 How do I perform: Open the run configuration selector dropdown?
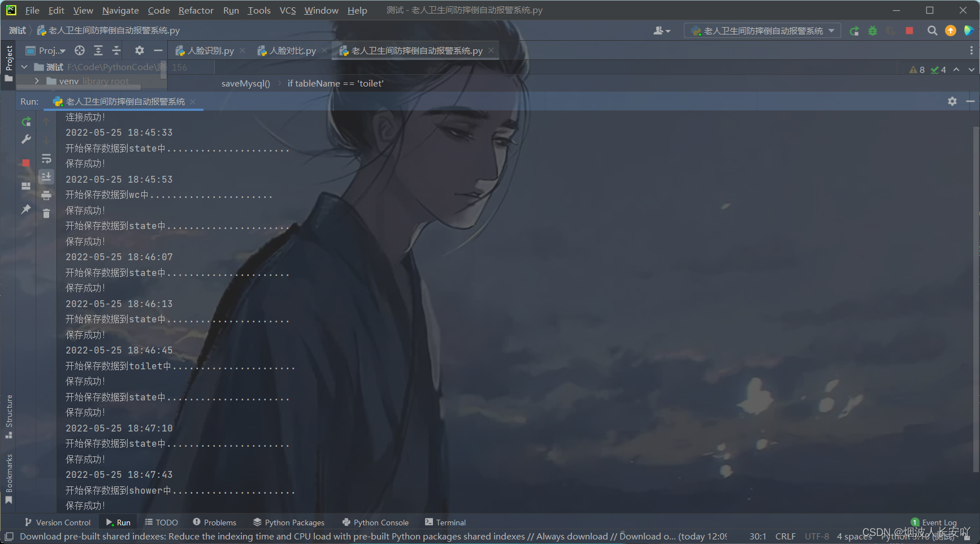(762, 31)
